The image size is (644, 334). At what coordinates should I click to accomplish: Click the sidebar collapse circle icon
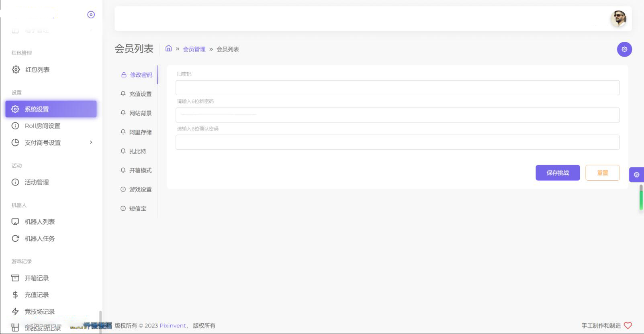tap(91, 14)
